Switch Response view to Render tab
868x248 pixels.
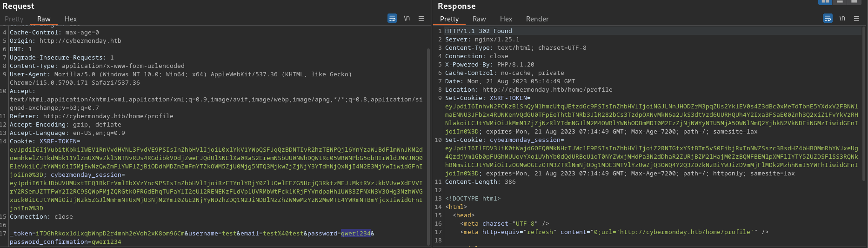point(537,19)
